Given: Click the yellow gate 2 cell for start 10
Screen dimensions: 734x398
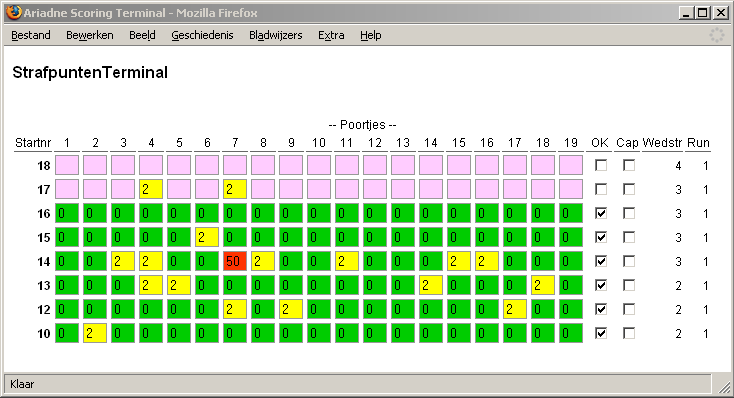Looking at the screenshot, I should [95, 333].
